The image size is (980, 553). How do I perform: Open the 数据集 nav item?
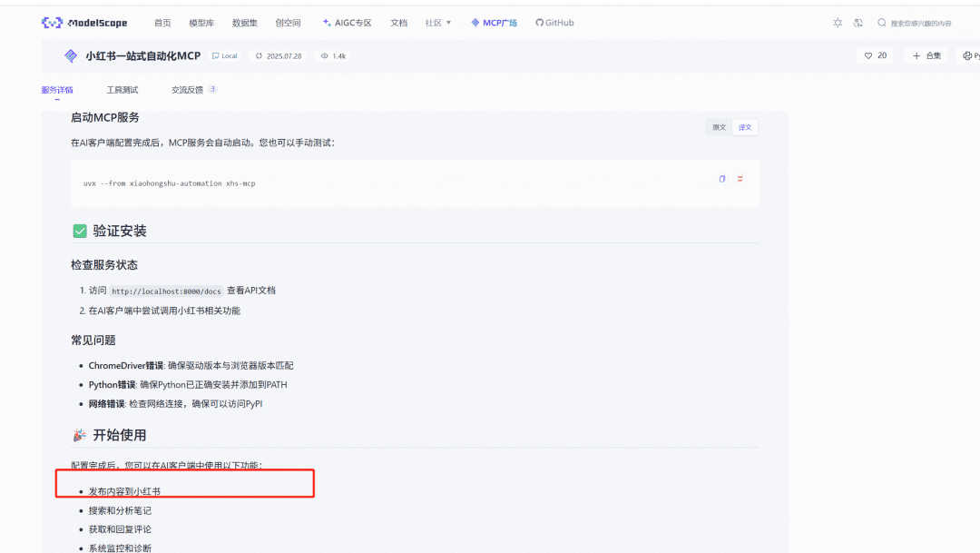pyautogui.click(x=244, y=23)
